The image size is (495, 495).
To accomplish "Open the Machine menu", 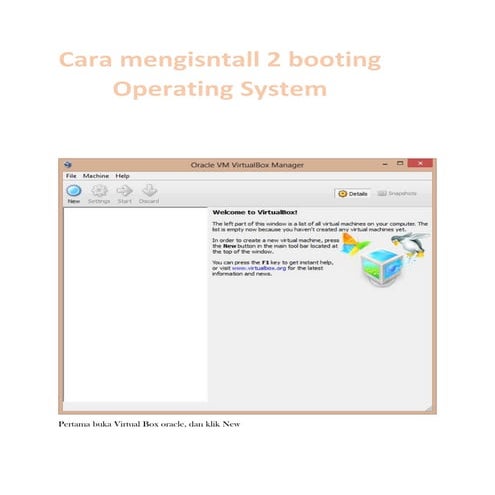I will point(96,176).
